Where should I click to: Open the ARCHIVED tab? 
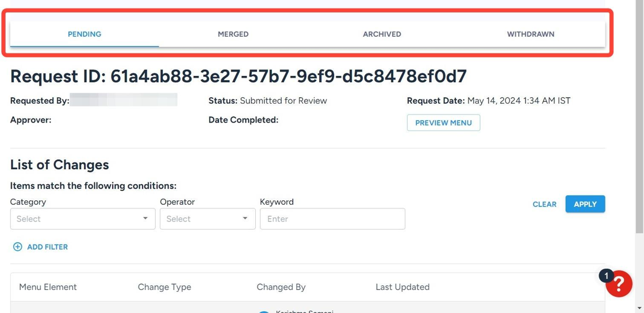click(382, 34)
